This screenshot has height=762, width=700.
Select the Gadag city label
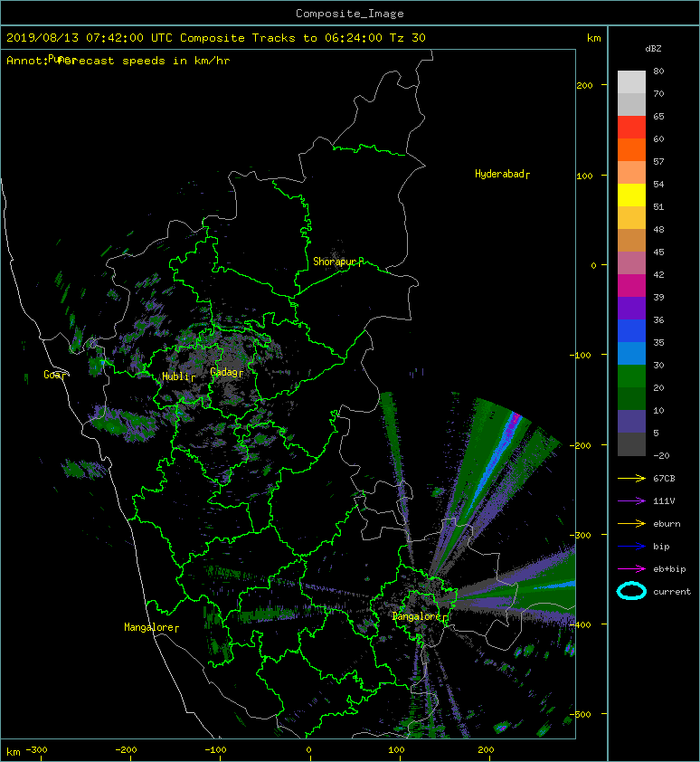[x=223, y=372]
